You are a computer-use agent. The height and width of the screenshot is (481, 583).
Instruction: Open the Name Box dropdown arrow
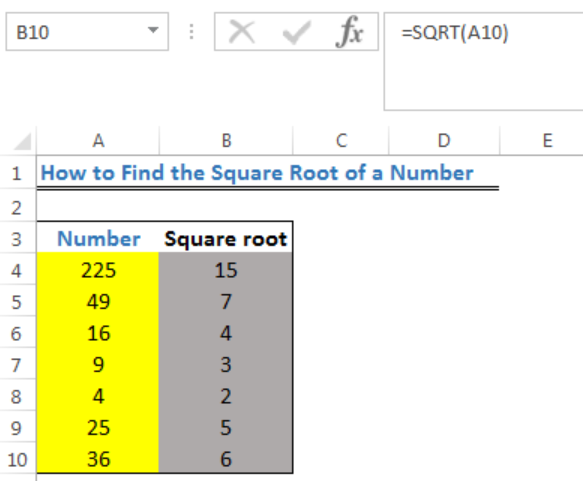tap(153, 30)
